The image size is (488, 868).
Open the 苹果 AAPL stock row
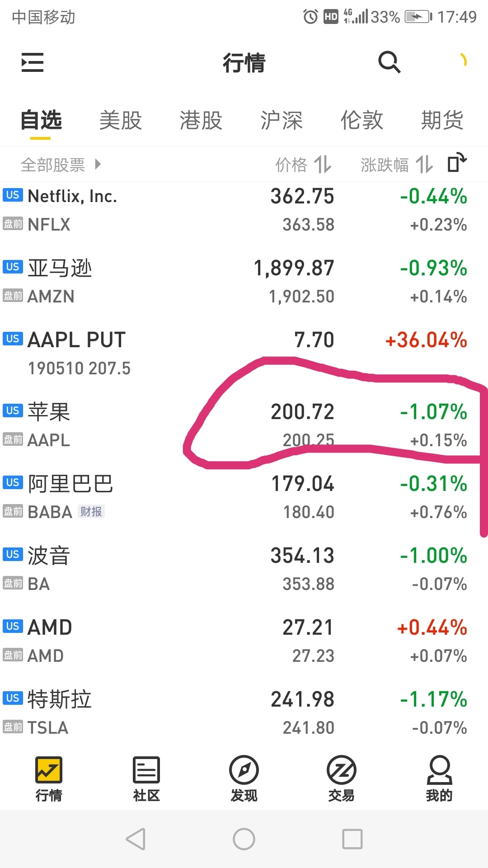coord(244,425)
